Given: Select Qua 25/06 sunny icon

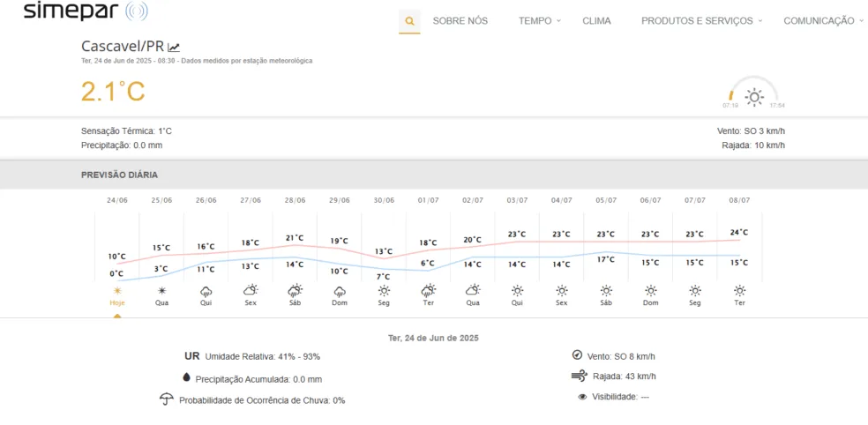Looking at the screenshot, I should click(x=161, y=290).
